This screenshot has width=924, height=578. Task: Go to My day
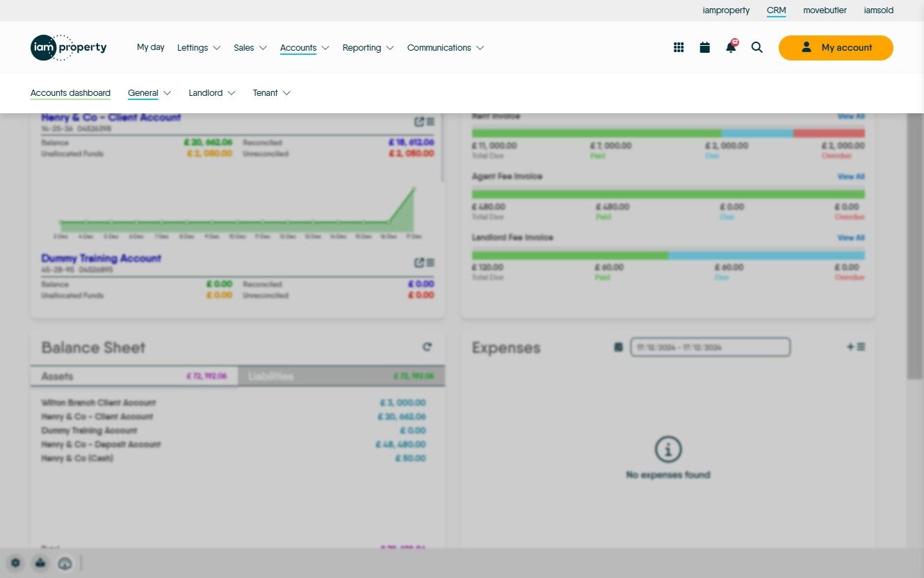(151, 48)
